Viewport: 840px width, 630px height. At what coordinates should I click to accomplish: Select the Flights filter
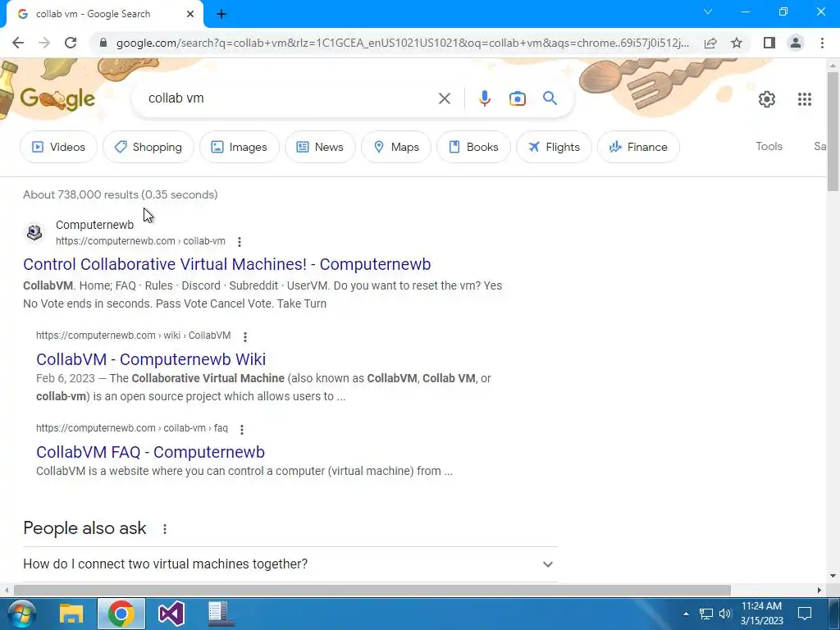tap(554, 147)
